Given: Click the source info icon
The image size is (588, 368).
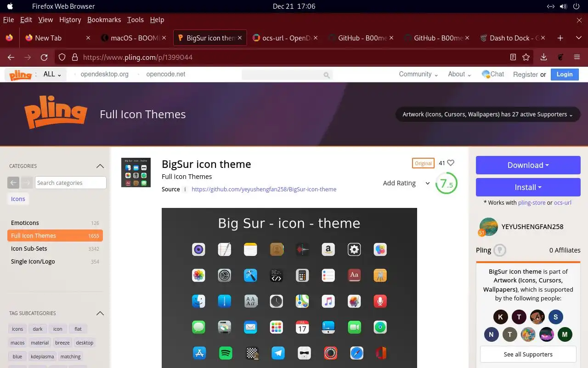Looking at the screenshot, I should click(x=185, y=189).
